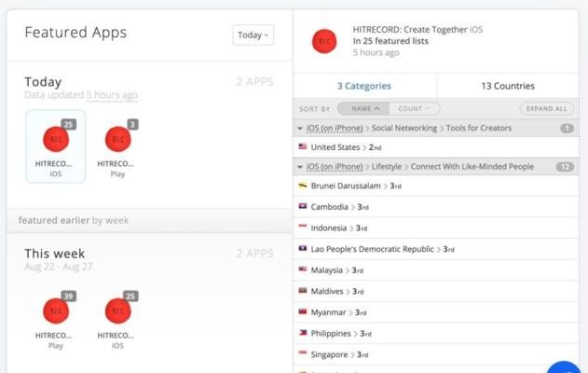Click the HITRECORD app icon in detail header
Screen dimensions: 588x373
point(324,41)
